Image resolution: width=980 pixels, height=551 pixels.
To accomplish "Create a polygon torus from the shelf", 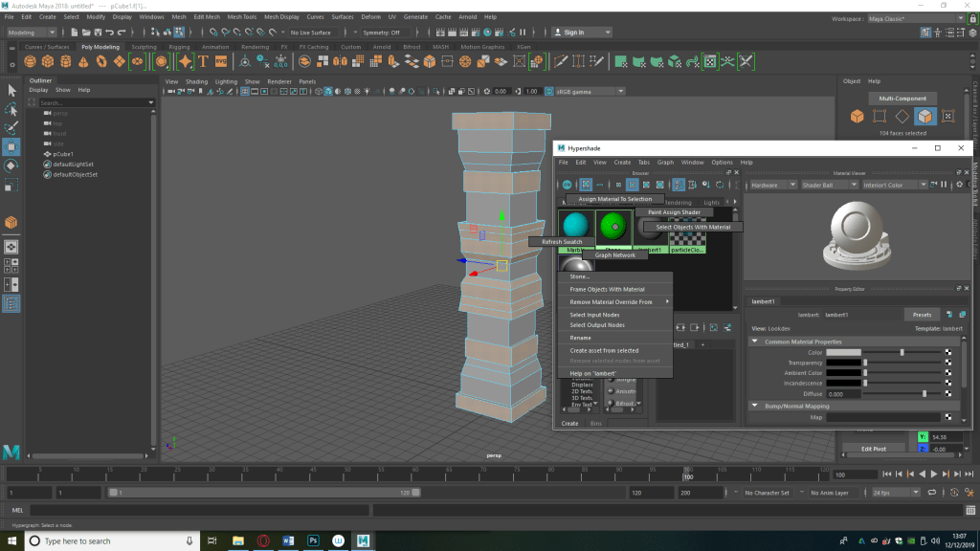I will pos(101,61).
